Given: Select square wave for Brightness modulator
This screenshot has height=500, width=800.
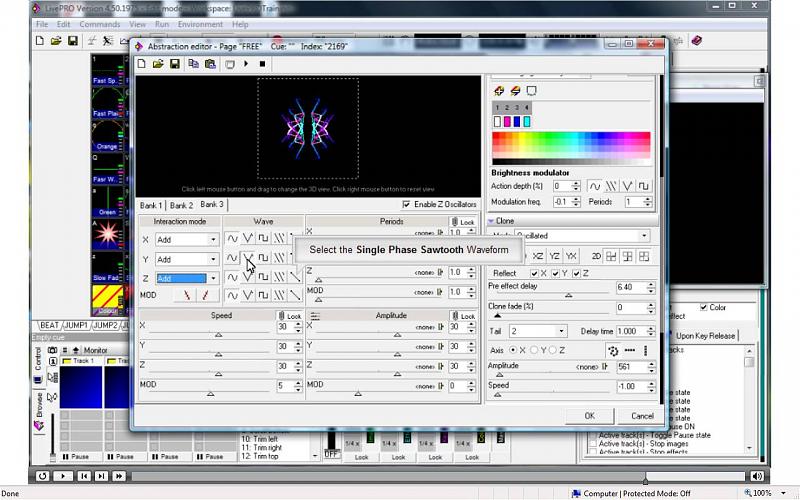Looking at the screenshot, I should tap(643, 186).
